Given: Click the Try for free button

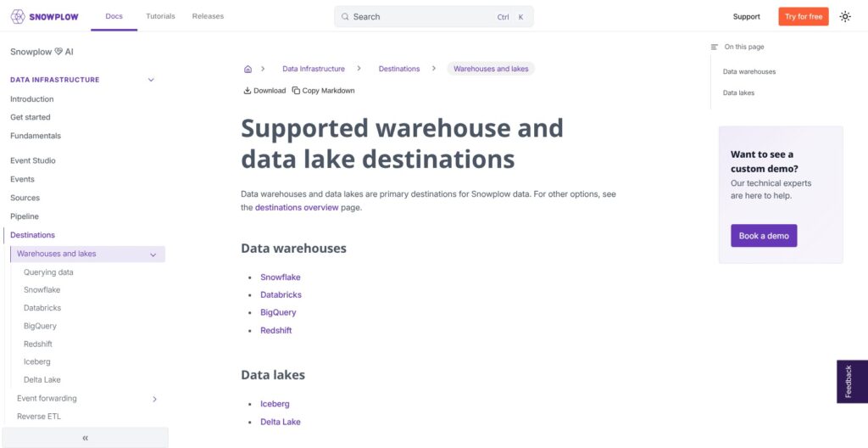Looking at the screenshot, I should point(804,17).
